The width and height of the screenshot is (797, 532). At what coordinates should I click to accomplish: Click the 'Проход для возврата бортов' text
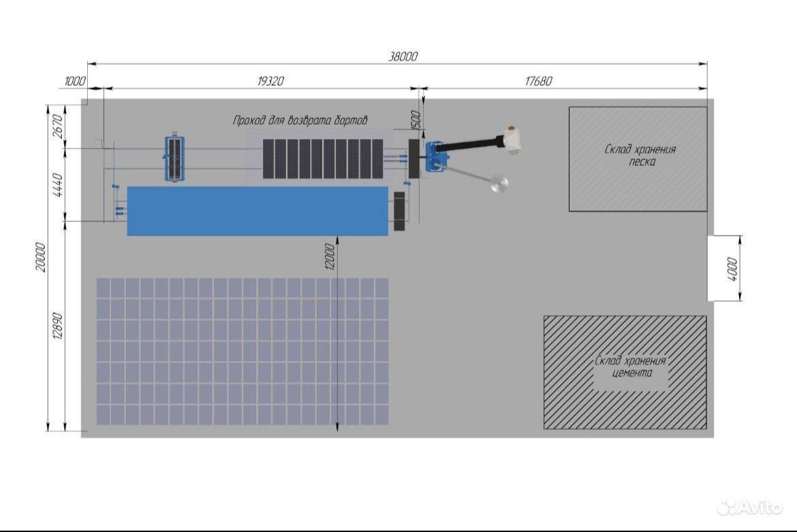tap(300, 121)
